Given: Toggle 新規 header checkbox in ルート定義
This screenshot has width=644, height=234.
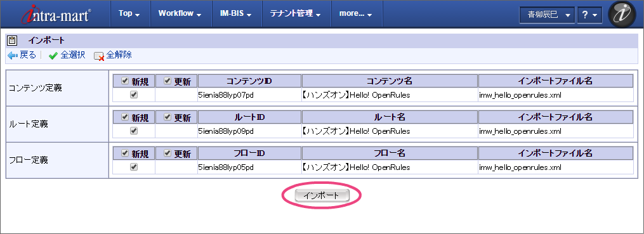Looking at the screenshot, I should click(125, 117).
